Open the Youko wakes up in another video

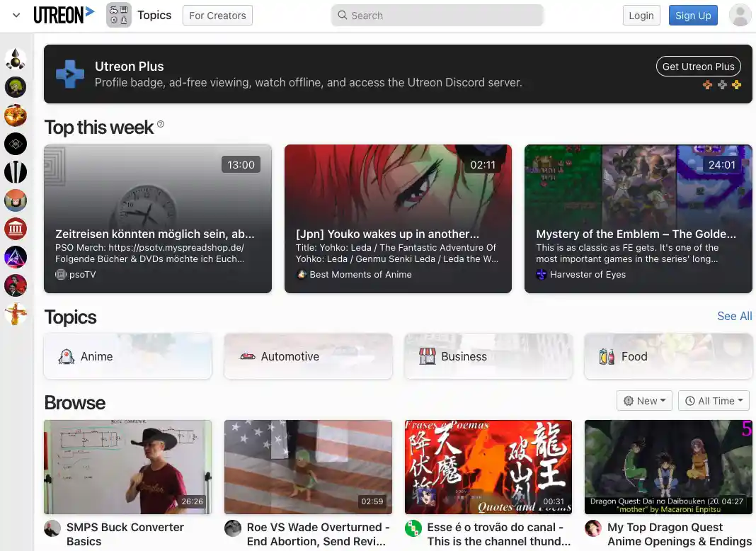click(x=398, y=219)
